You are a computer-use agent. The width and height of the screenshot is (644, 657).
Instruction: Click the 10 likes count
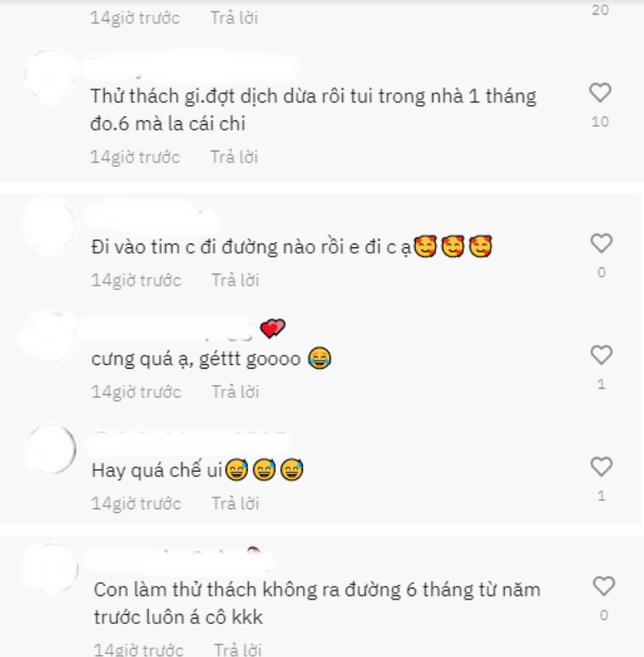tap(600, 122)
